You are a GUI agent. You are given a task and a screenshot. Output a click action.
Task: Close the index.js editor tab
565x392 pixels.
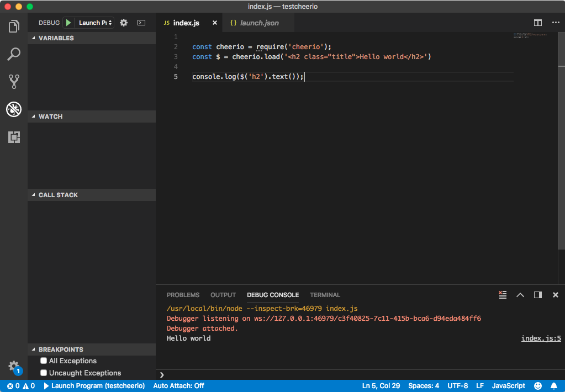click(215, 23)
